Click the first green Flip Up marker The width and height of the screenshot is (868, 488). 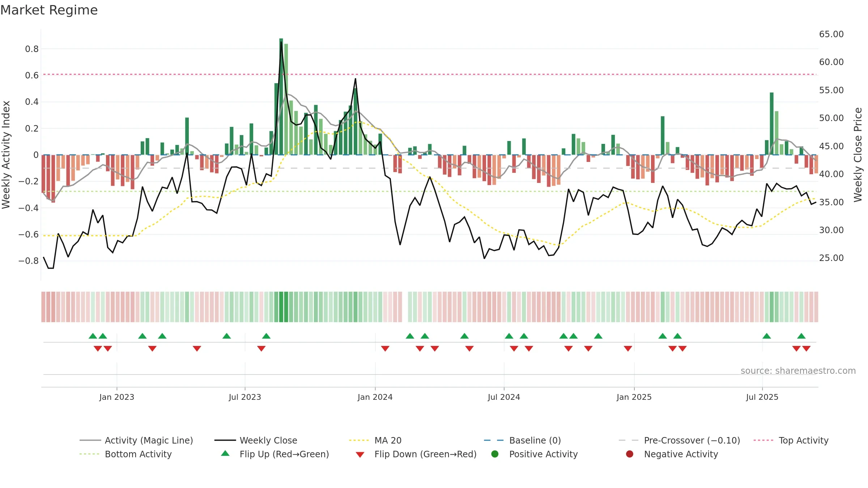pos(93,336)
